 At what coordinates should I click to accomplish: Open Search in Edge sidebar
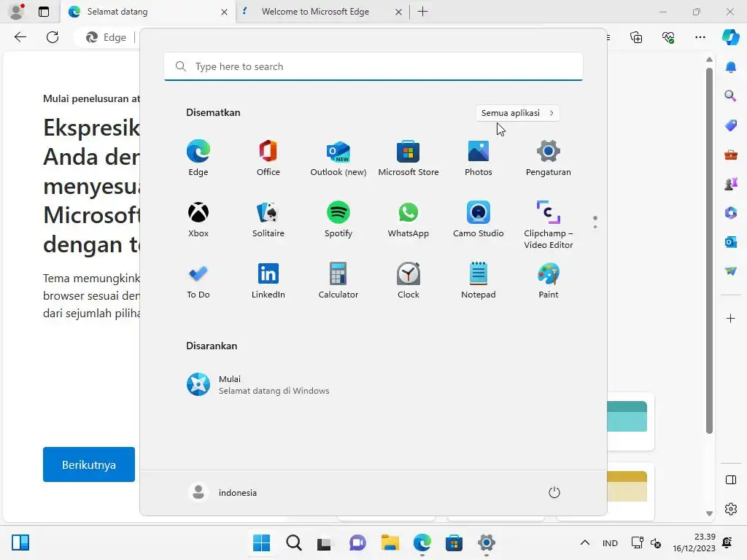point(731,96)
